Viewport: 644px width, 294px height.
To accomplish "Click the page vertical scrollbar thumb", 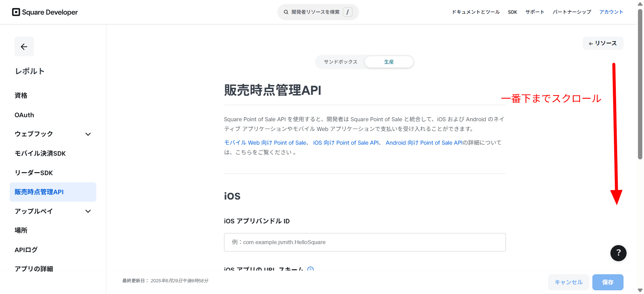I will click(x=640, y=84).
